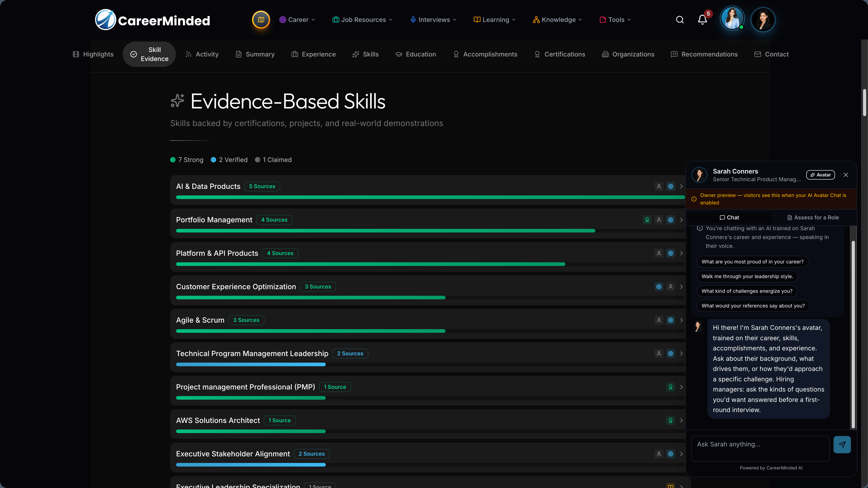Send chat message with paper plane button

point(842,445)
